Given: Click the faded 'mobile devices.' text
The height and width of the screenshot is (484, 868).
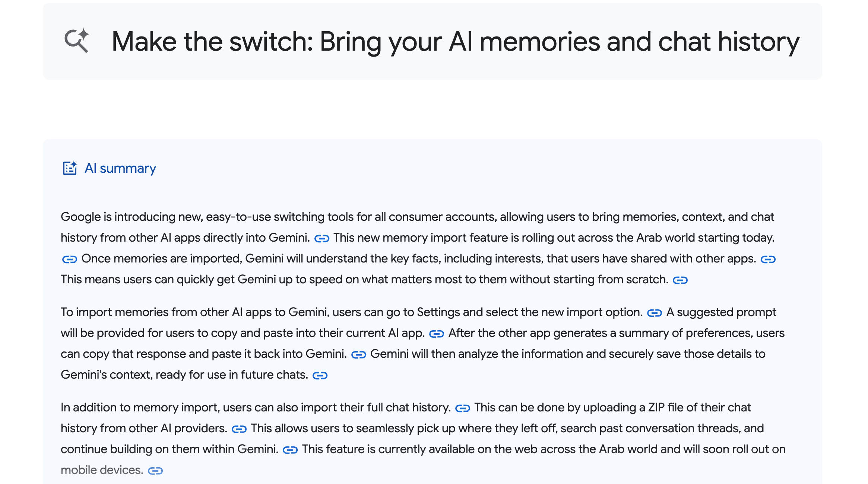Looking at the screenshot, I should click(x=102, y=470).
